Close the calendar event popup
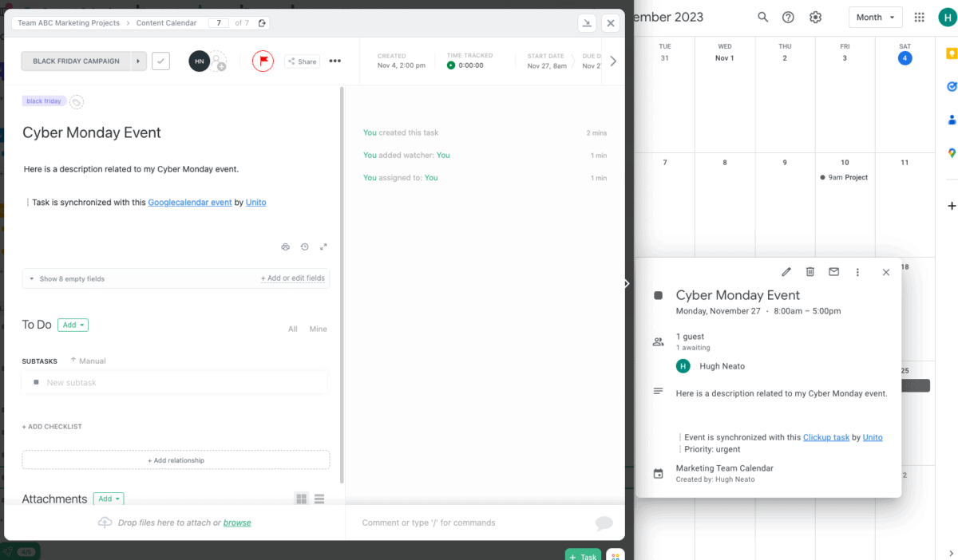Image resolution: width=958 pixels, height=560 pixels. coord(886,272)
